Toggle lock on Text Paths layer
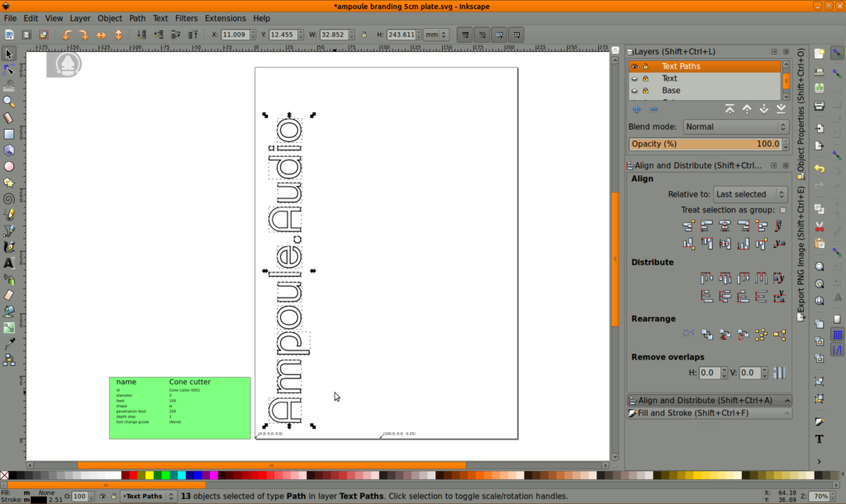This screenshot has height=504, width=846. [x=645, y=66]
